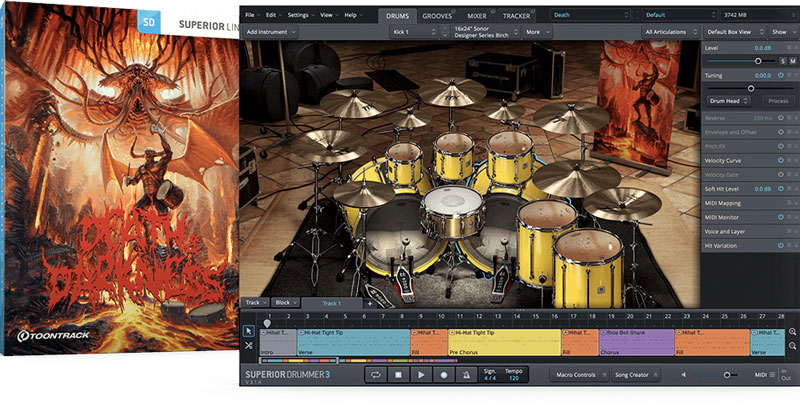Click the Record button
The height and width of the screenshot is (413, 800).
(x=443, y=374)
